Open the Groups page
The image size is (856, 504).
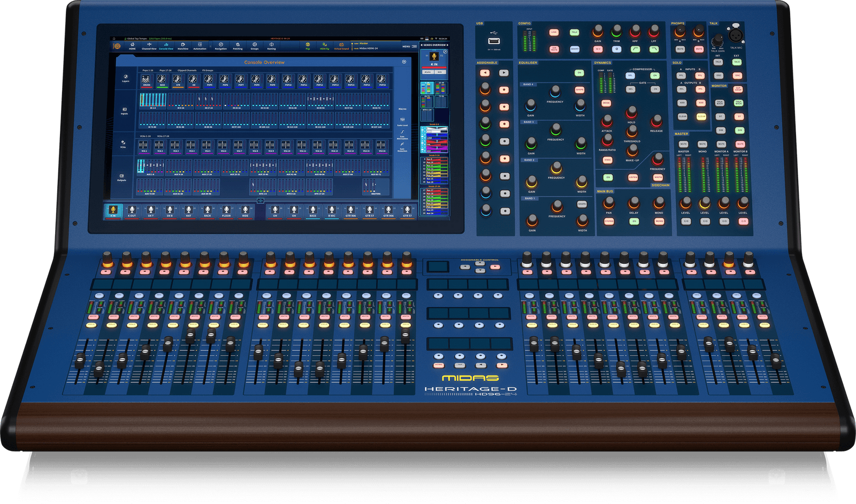(255, 46)
